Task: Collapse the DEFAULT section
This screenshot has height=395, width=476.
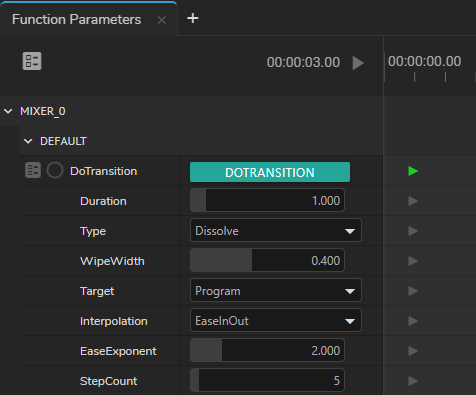Action: click(28, 141)
